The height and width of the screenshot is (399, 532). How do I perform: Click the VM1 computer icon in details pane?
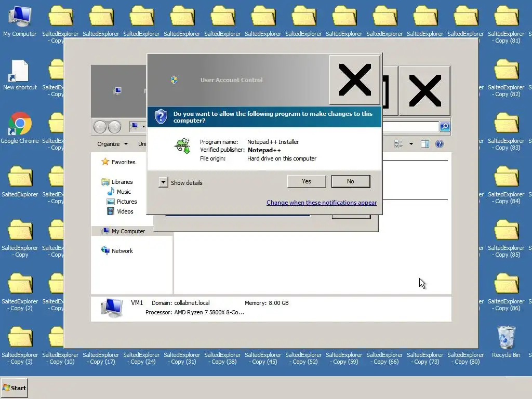tap(112, 308)
